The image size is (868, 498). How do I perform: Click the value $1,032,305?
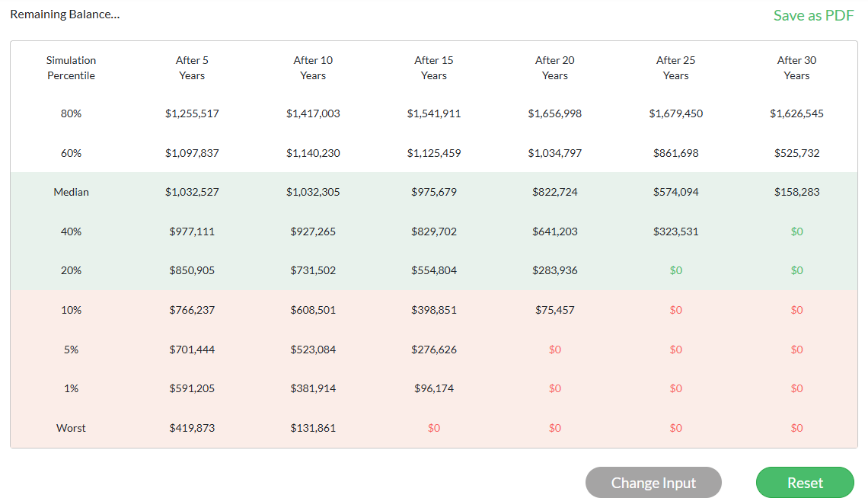313,192
